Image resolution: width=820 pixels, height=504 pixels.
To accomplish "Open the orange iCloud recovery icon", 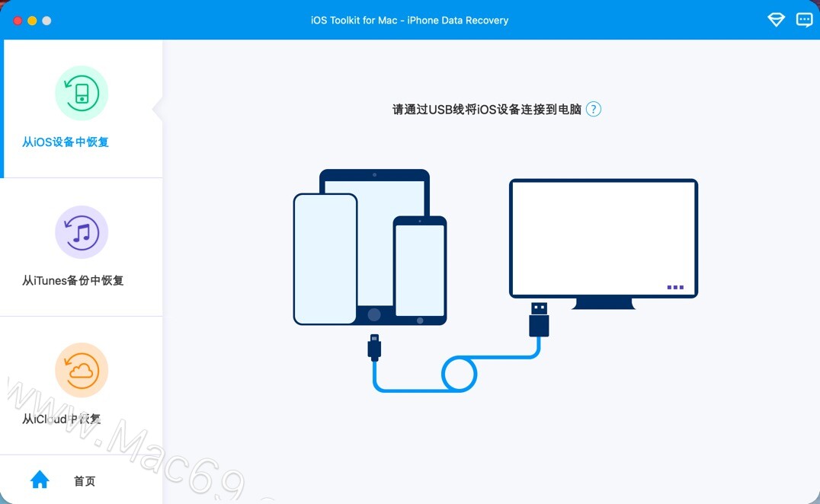I will click(x=82, y=370).
